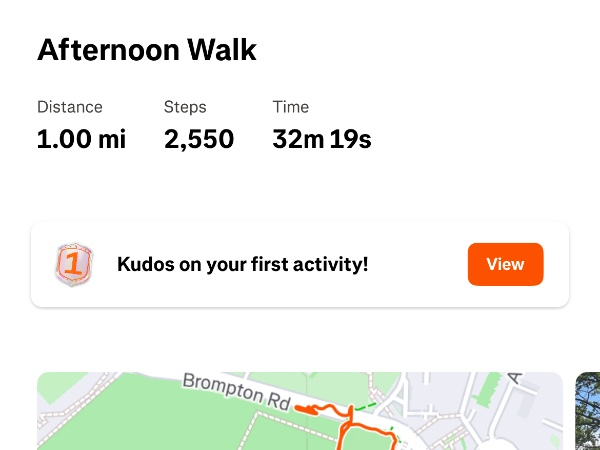The height and width of the screenshot is (450, 600).
Task: Open the photo thumbnail beside the map
Action: click(x=588, y=412)
